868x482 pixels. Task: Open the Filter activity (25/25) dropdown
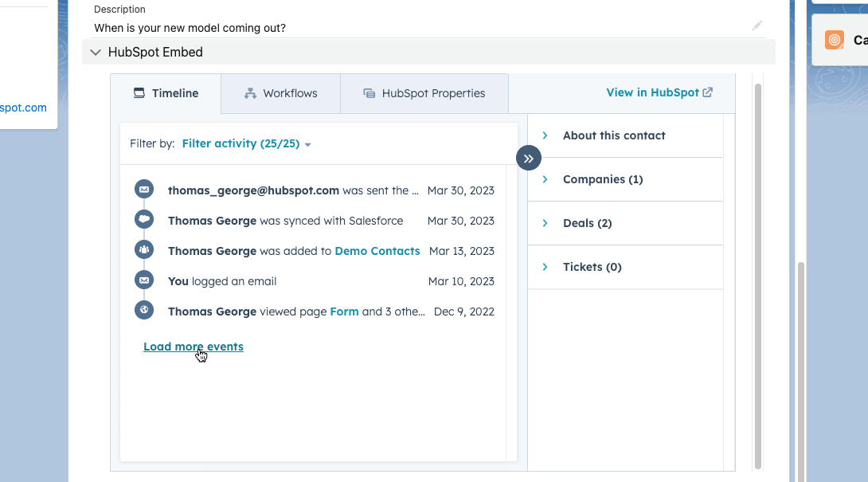246,143
